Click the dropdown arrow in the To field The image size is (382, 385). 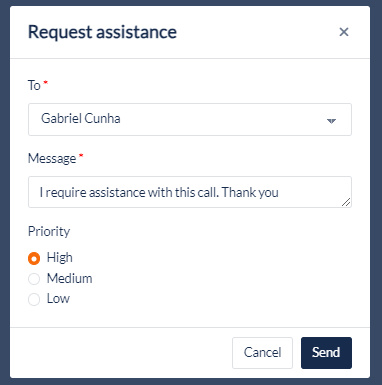331,121
